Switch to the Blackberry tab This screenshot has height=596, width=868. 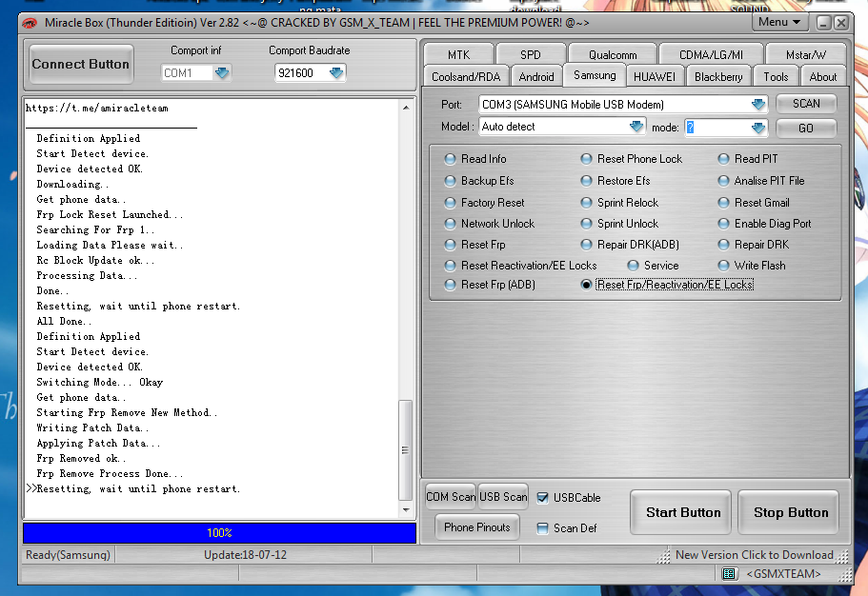point(718,77)
